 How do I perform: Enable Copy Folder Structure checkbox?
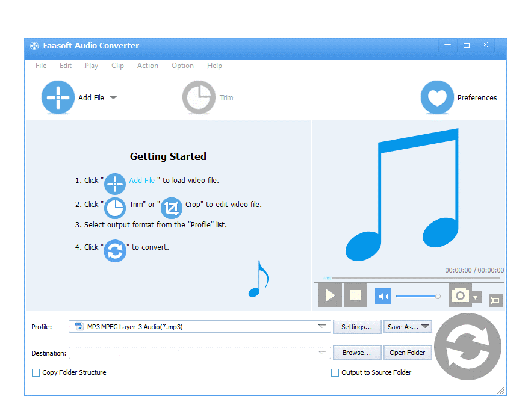(36, 373)
